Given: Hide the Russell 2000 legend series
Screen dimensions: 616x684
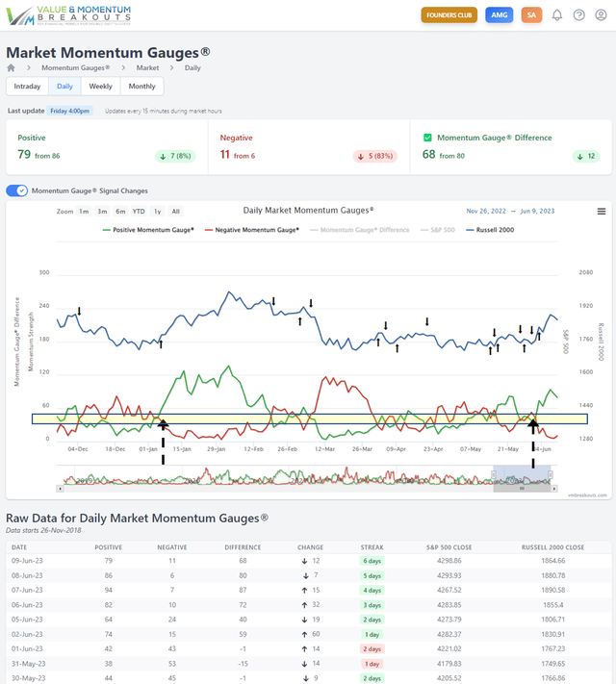Looking at the screenshot, I should [490, 230].
